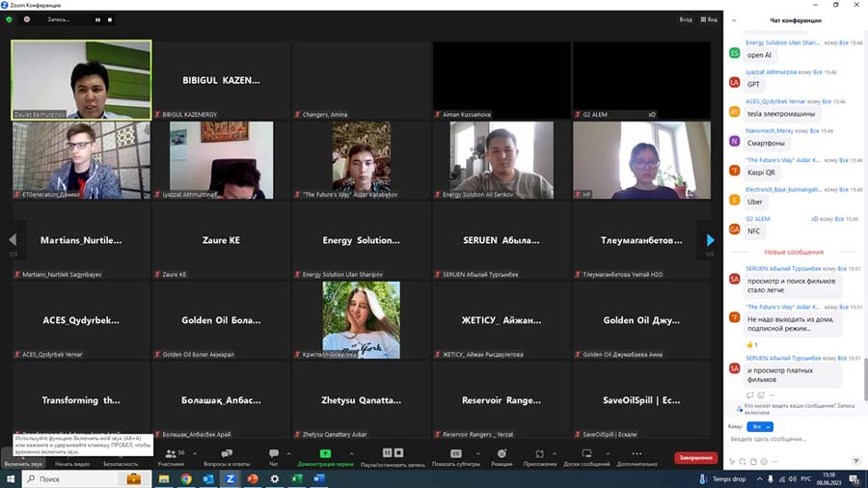Click the chat message input field
Screen dimensions: 868x488
(x=786, y=440)
